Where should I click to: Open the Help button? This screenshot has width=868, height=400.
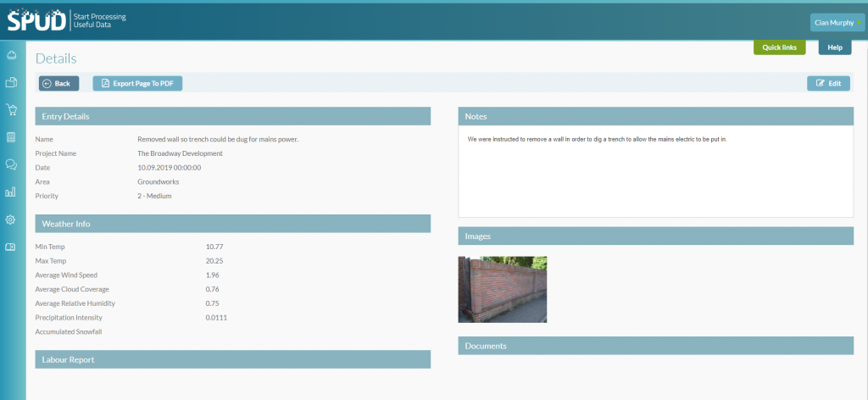835,47
